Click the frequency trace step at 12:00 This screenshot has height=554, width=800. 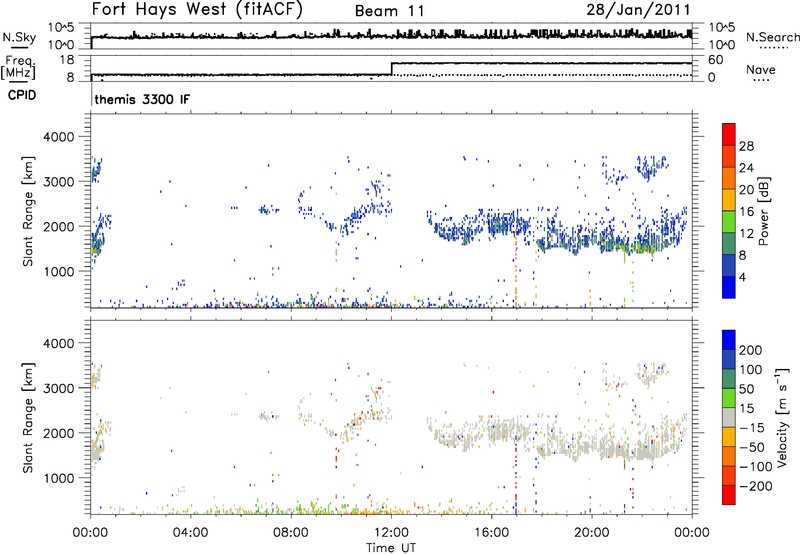(391, 69)
